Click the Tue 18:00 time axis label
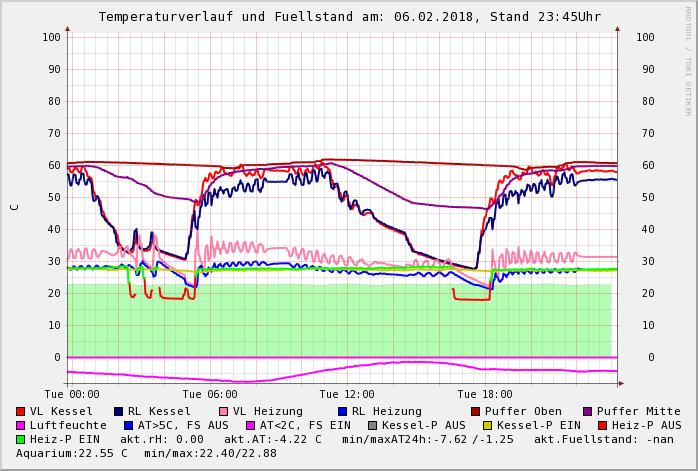 (484, 394)
